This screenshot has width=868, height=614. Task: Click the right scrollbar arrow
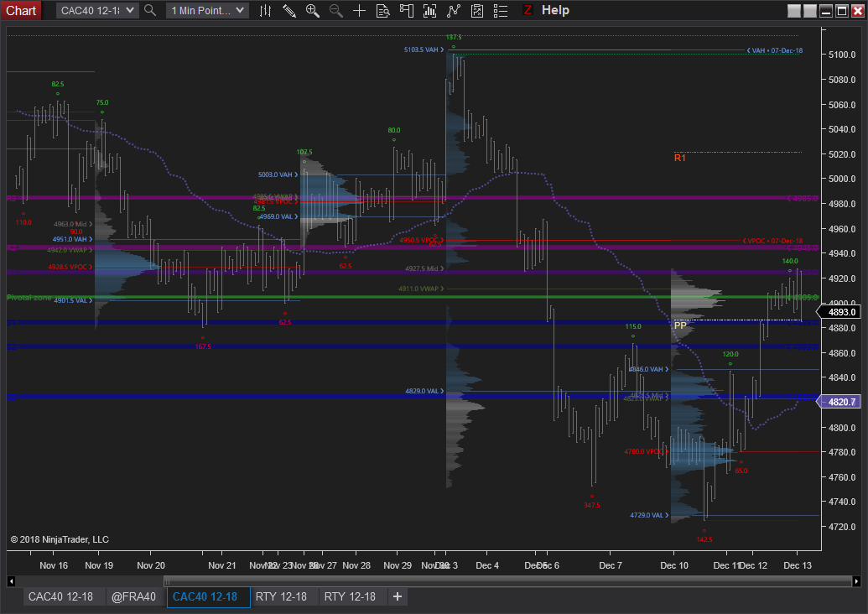coord(856,580)
